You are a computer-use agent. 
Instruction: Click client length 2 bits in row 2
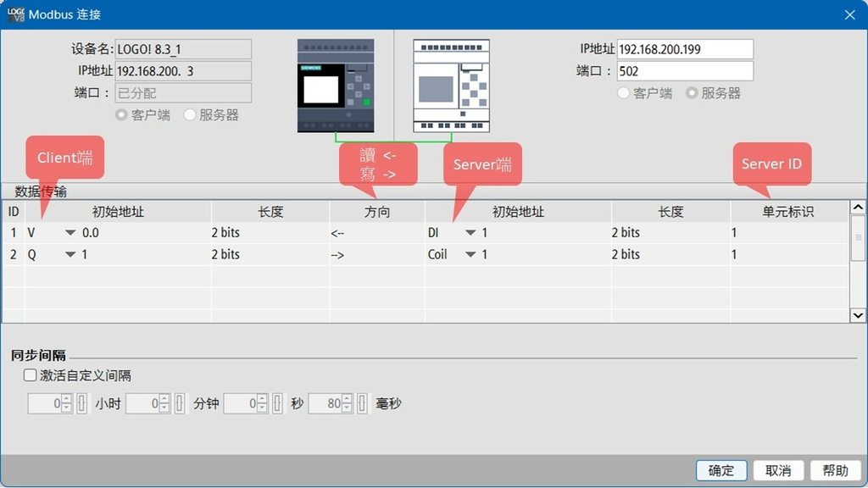tap(270, 254)
